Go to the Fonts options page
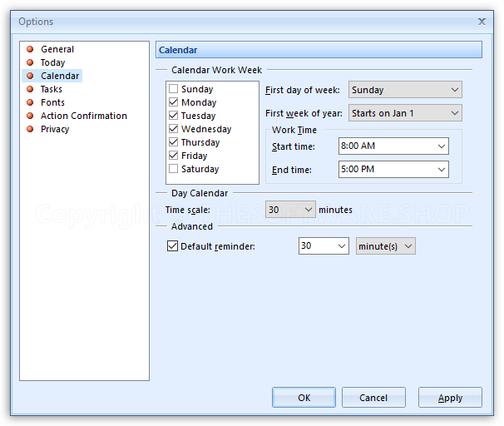 [x=52, y=102]
